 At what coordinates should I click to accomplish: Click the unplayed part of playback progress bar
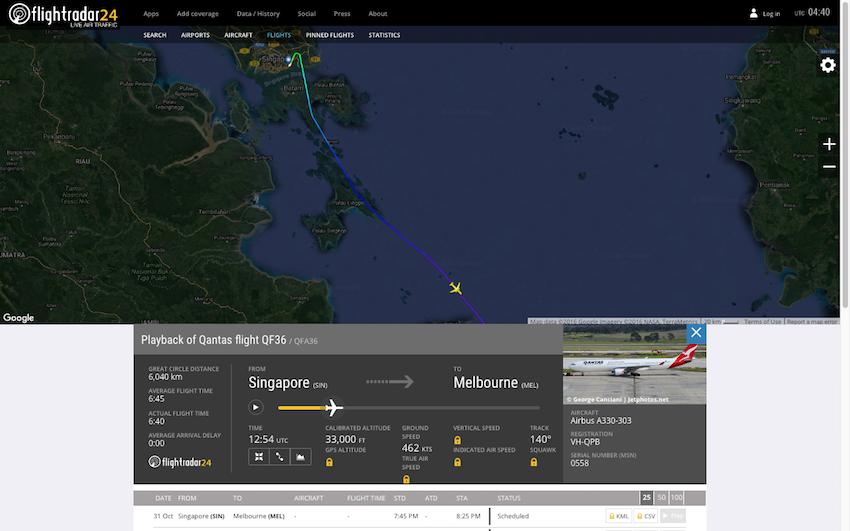click(x=441, y=407)
